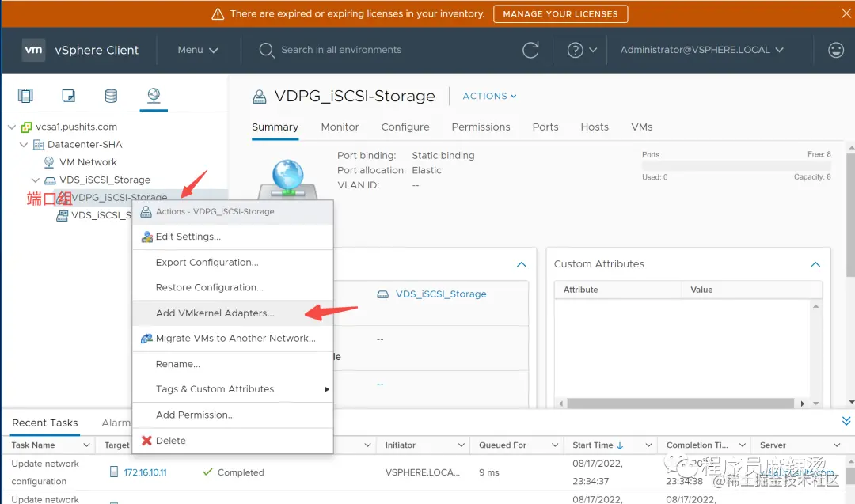Open the ACTIONS dropdown
Viewport: 855px width, 504px height.
tap(489, 96)
